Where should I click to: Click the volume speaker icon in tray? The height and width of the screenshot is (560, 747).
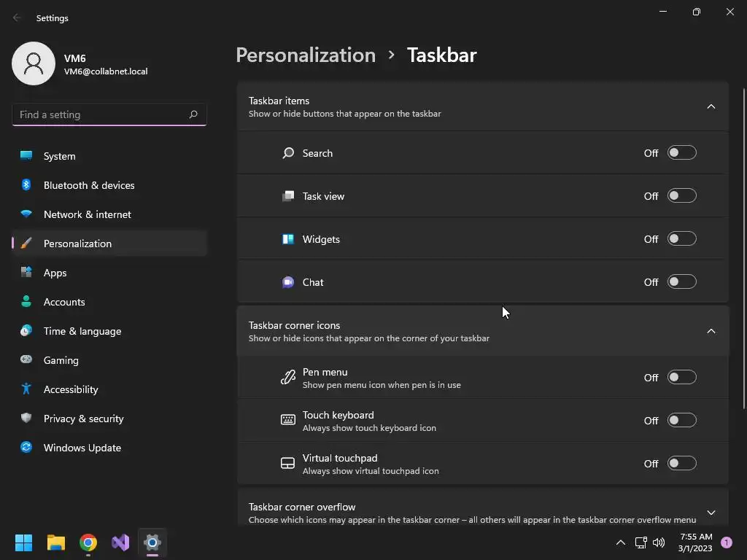(659, 542)
